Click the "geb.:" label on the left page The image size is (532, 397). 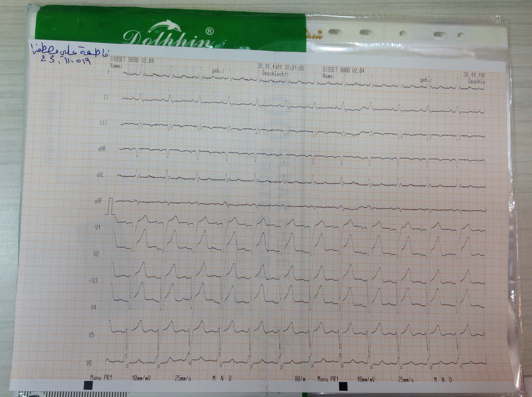click(218, 71)
